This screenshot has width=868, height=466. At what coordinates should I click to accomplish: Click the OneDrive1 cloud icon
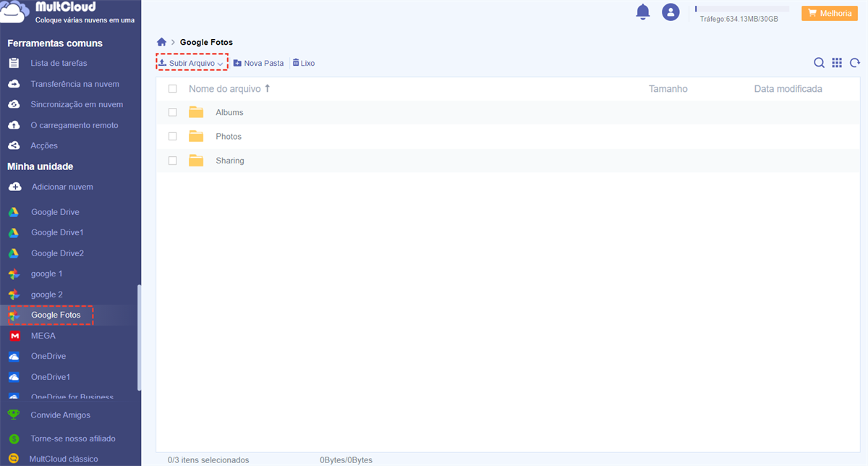(x=13, y=377)
